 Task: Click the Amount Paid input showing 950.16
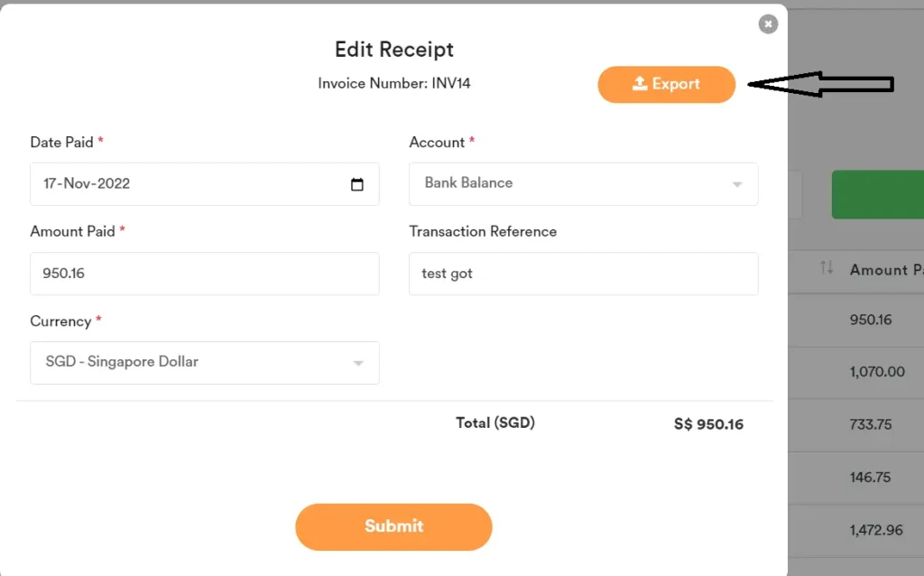click(x=204, y=274)
